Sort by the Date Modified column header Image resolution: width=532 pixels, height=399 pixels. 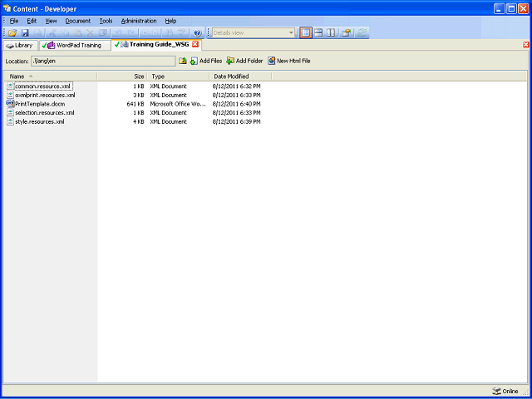(240, 76)
